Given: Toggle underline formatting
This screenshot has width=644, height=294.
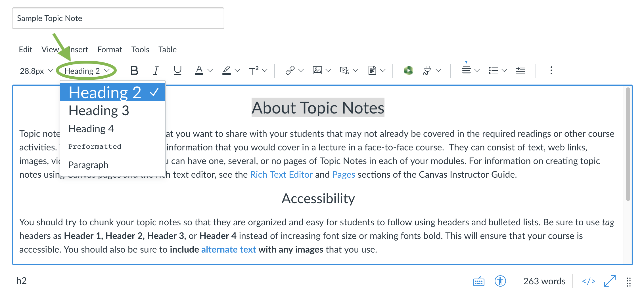Looking at the screenshot, I should 178,70.
